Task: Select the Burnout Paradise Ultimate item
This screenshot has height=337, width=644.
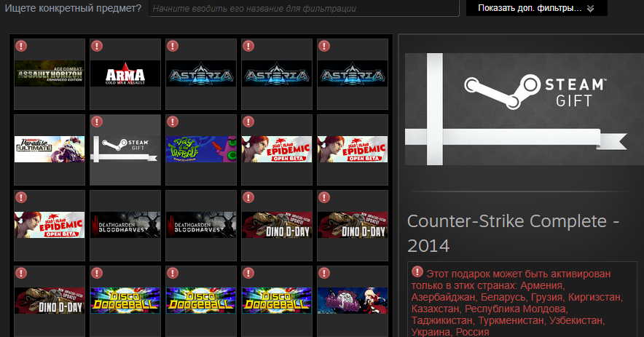Action: pyautogui.click(x=50, y=150)
